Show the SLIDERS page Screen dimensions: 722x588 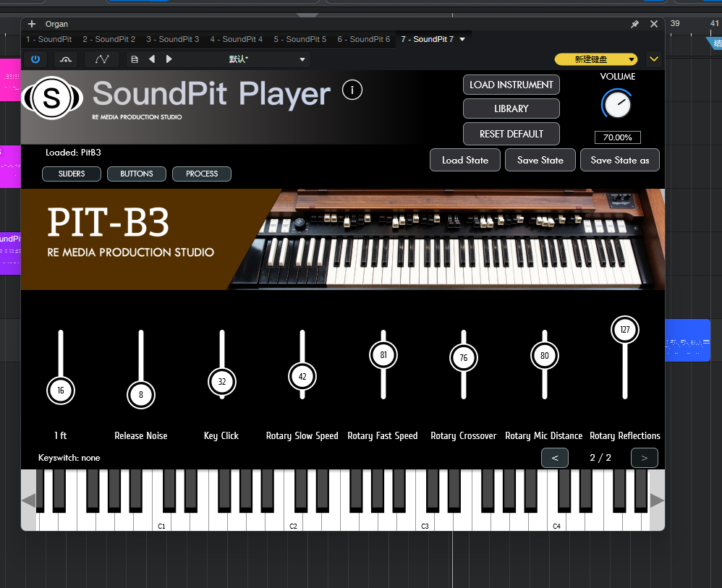pos(72,174)
